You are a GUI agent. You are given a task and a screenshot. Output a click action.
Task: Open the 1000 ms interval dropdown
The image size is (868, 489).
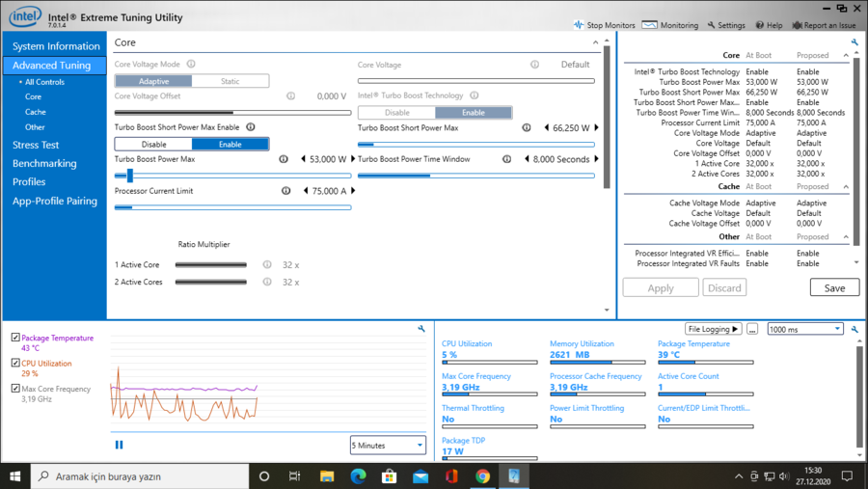click(x=805, y=329)
